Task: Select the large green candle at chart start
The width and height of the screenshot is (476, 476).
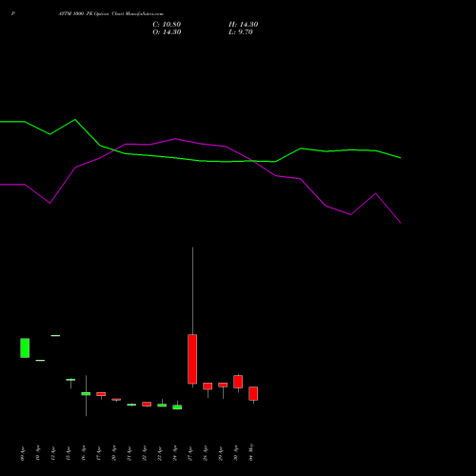Action: click(x=25, y=347)
